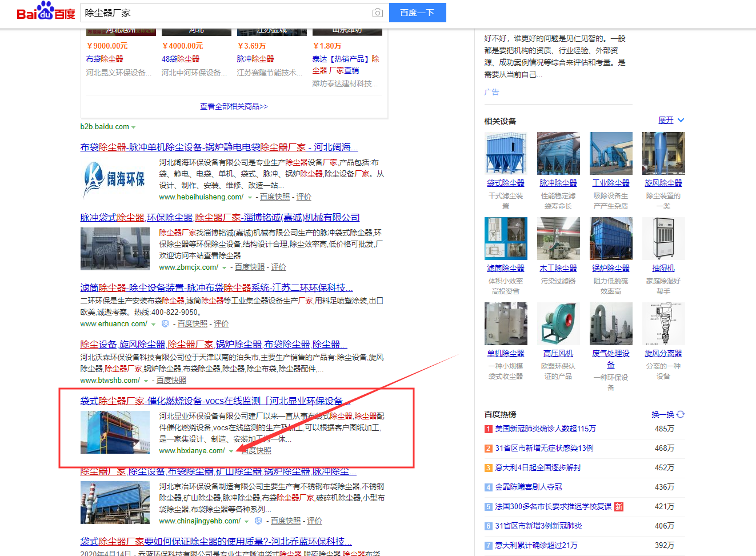Viewport: 756px width, 556px height.
Task: Expand dropdown arrow beside www.hebeihuisheng.com
Action: [x=250, y=198]
